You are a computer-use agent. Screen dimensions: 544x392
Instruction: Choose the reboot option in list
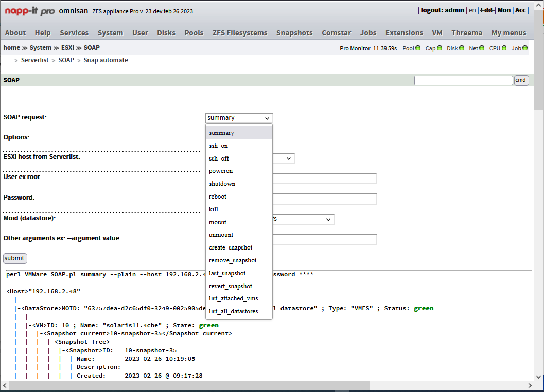click(x=217, y=197)
